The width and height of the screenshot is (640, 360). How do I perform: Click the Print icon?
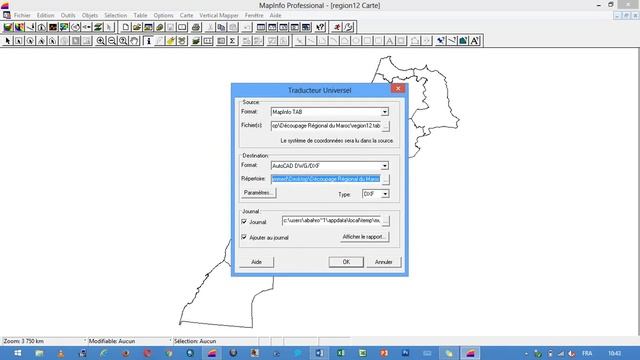[196, 27]
